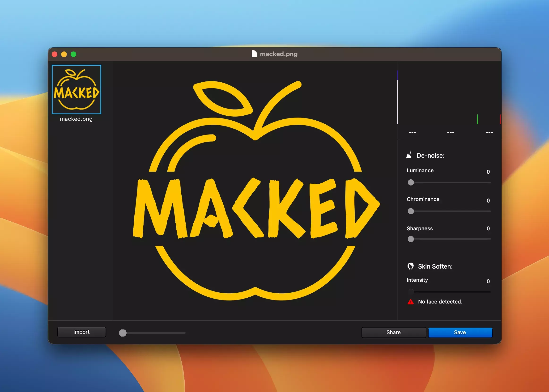Viewport: 549px width, 392px height.
Task: Click the Luminance slider handle
Action: tap(411, 182)
